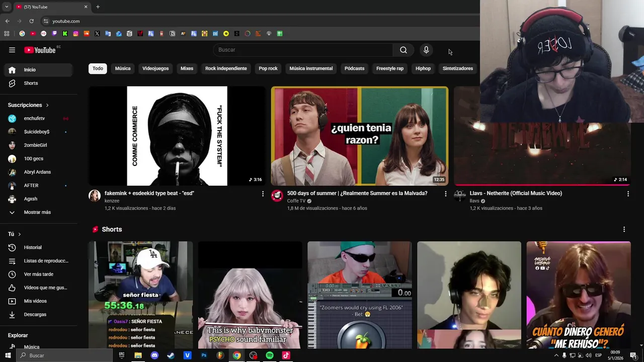Open the señor fiesta Short thumbnail
This screenshot has width=644, height=362.
coord(141,295)
